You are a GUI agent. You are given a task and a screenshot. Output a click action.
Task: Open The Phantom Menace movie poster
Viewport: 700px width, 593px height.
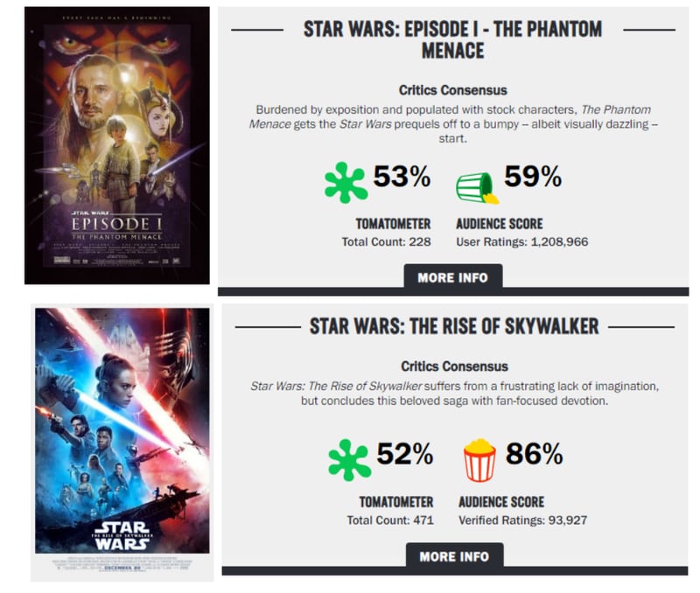[x=117, y=145]
